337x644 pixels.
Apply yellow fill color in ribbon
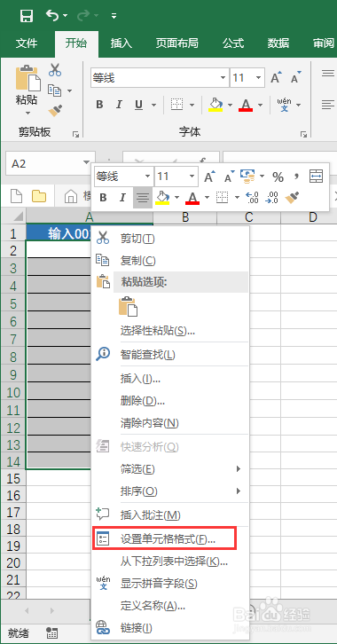coord(216,105)
